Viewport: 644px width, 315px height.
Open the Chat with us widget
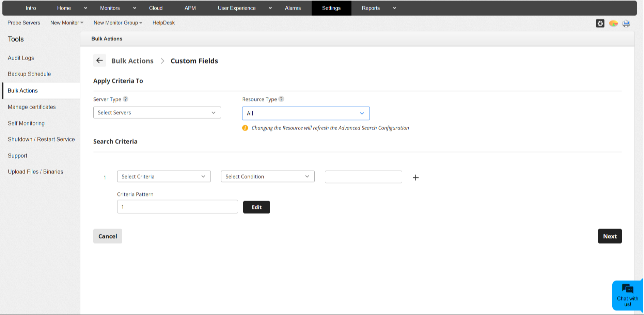coord(627,295)
